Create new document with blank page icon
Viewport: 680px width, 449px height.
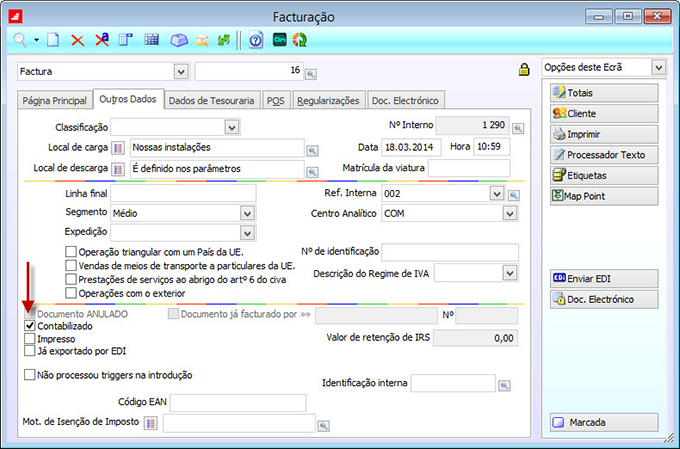pyautogui.click(x=54, y=40)
